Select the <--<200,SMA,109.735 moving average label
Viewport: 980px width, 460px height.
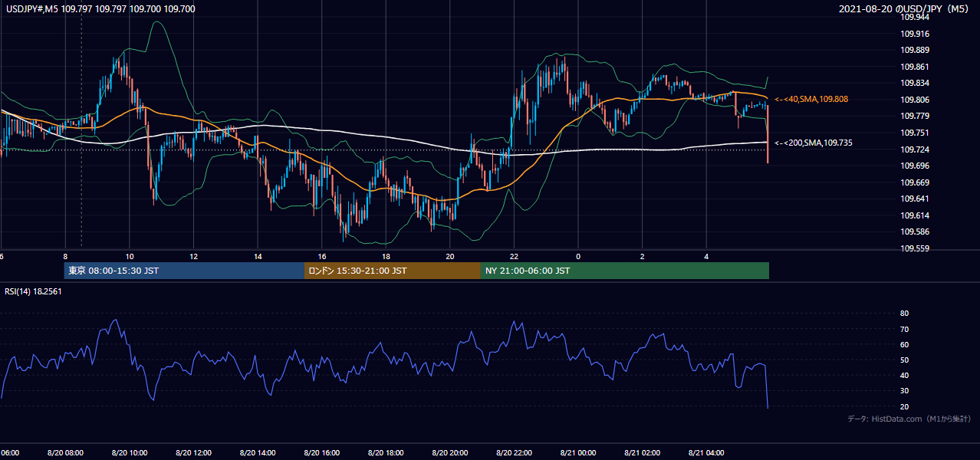[814, 143]
